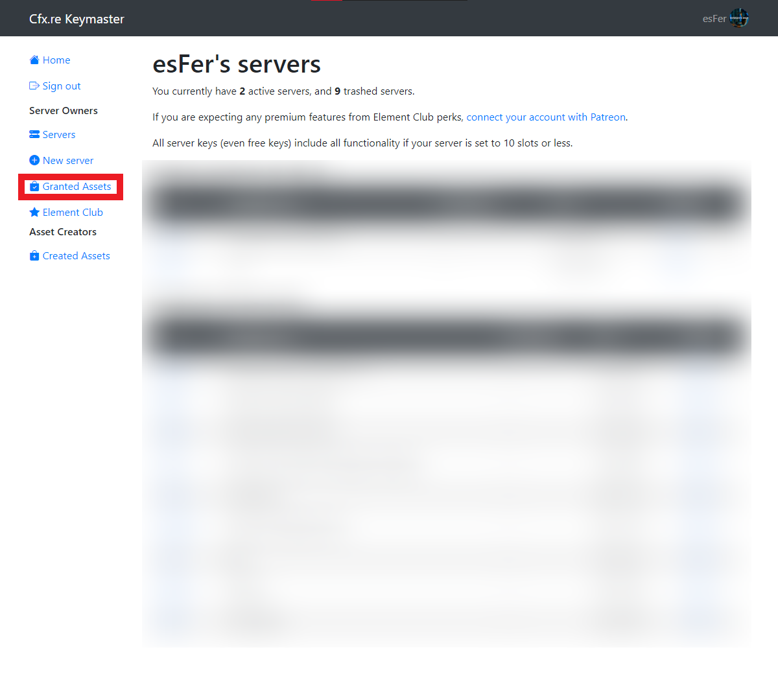Click the esFer's servers heading
778x700 pixels.
tap(237, 64)
